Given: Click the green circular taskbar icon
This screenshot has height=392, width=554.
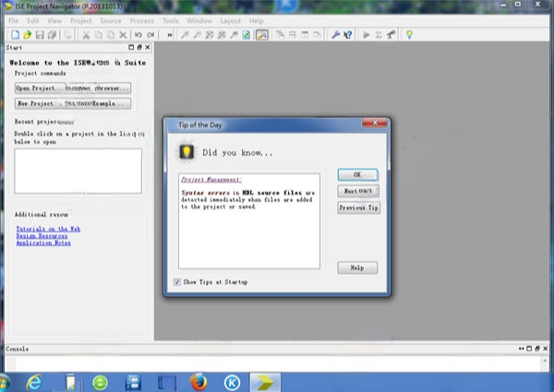Looking at the screenshot, I should pos(100,383).
